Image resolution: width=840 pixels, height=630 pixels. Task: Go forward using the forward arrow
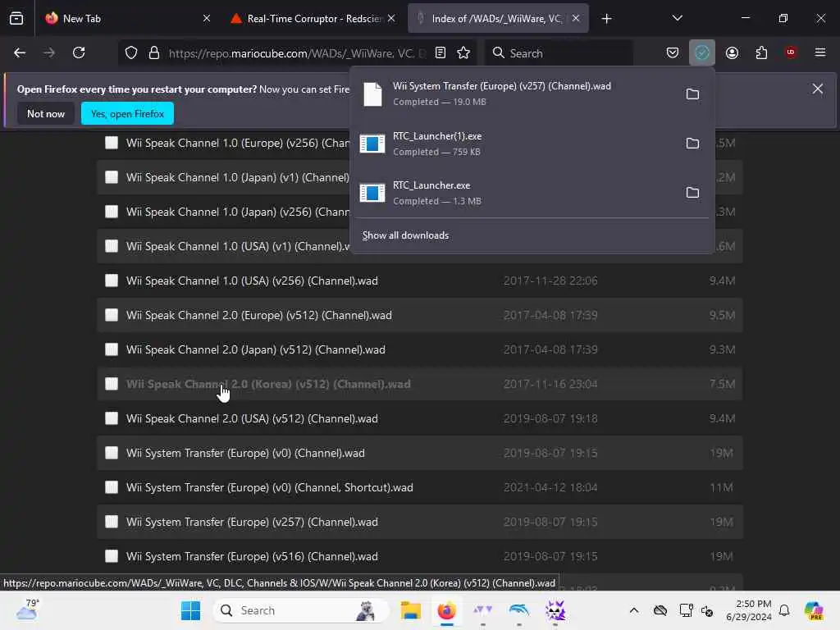49,52
